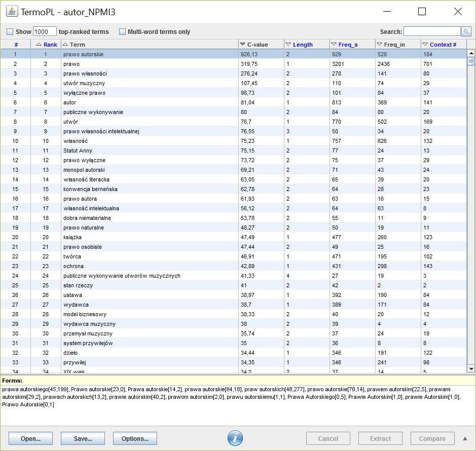Select the term 'stan rzeczy'
476x451 pixels.
click(78, 285)
